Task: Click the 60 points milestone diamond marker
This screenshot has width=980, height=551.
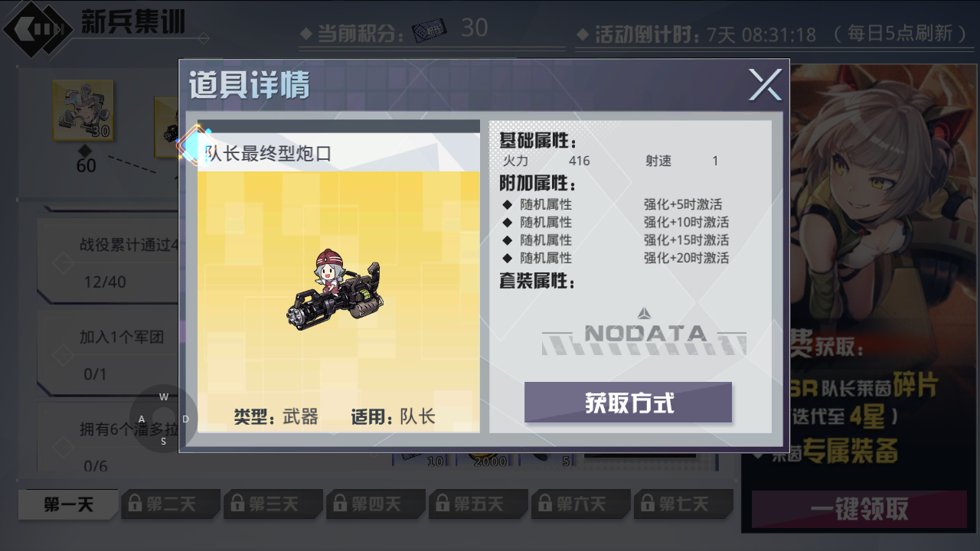Action: tap(85, 149)
